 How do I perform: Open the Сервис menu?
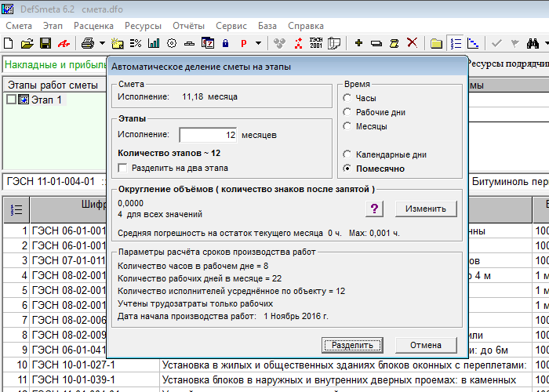[238, 25]
